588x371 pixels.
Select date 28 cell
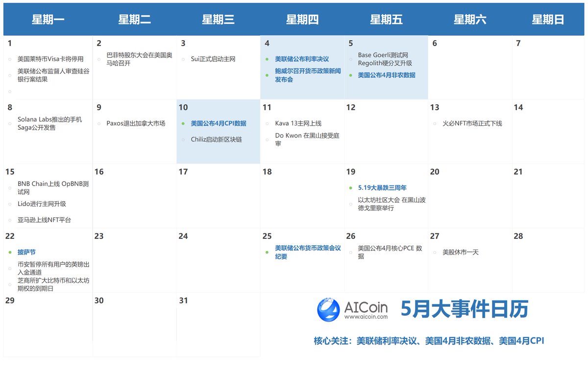tap(548, 261)
